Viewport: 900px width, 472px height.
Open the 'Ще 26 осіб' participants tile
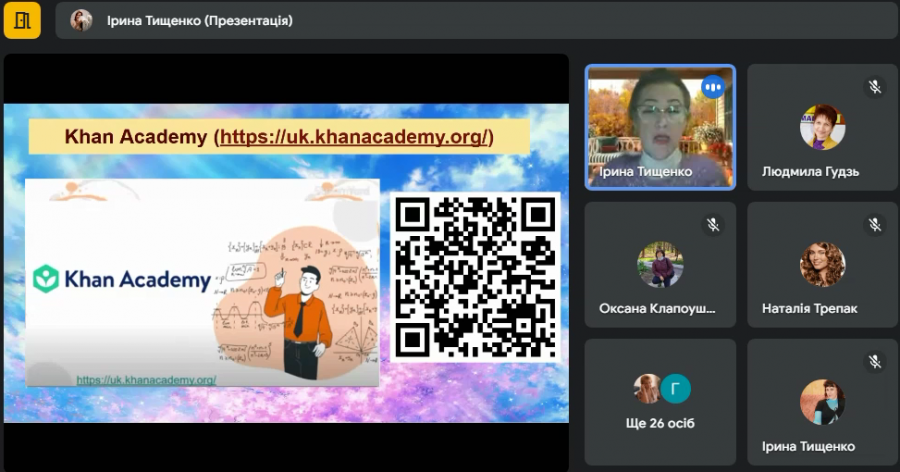click(x=660, y=402)
